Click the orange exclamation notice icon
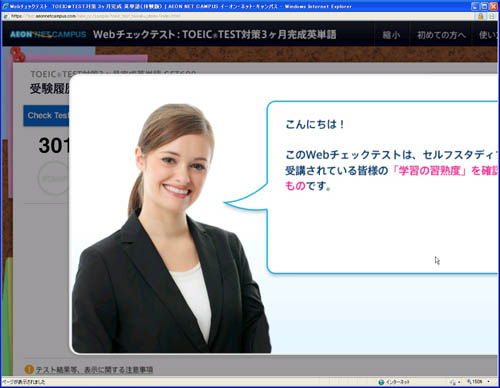Image resolution: width=500 pixels, height=388 pixels. click(29, 369)
